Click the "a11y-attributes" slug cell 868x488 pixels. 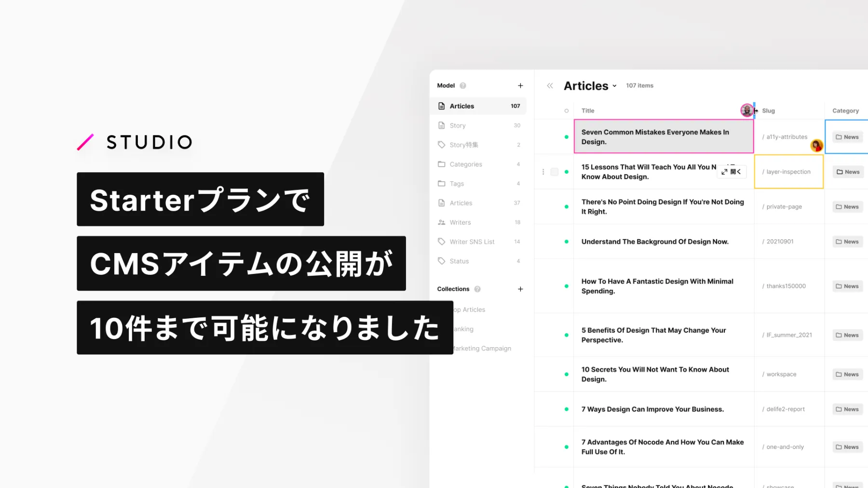(789, 137)
